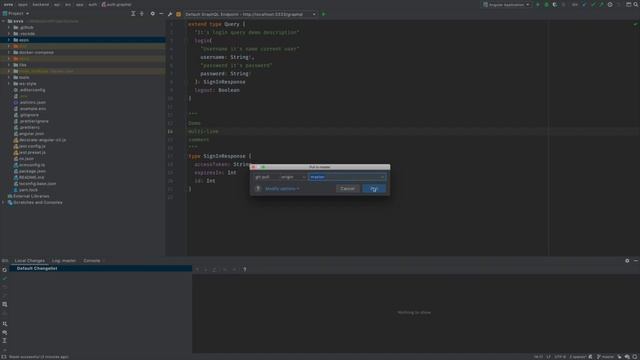Expand the .vscode folder

tap(9, 33)
